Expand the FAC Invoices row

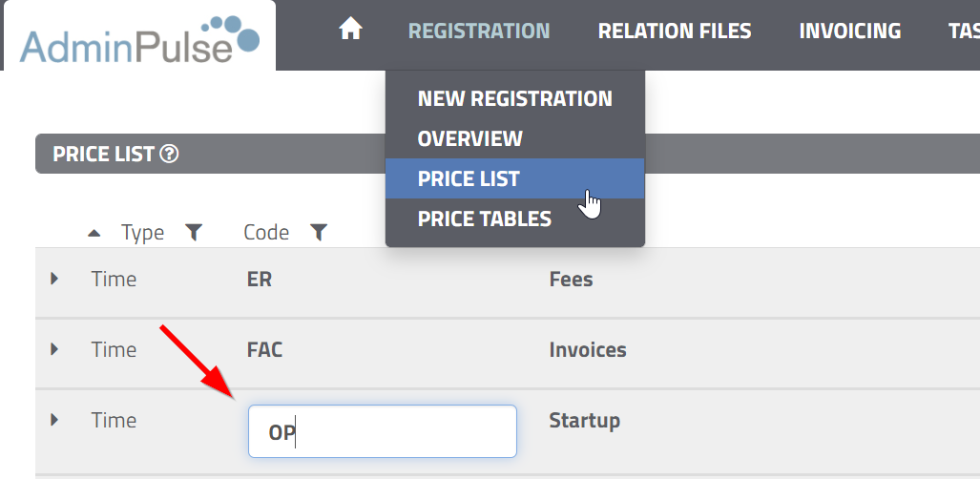pyautogui.click(x=54, y=349)
